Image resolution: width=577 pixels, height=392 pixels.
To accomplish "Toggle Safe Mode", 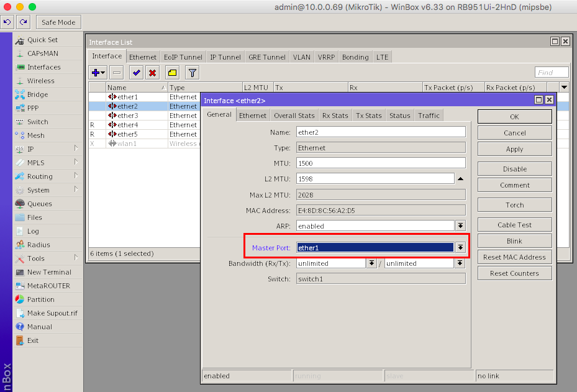I will pyautogui.click(x=58, y=22).
